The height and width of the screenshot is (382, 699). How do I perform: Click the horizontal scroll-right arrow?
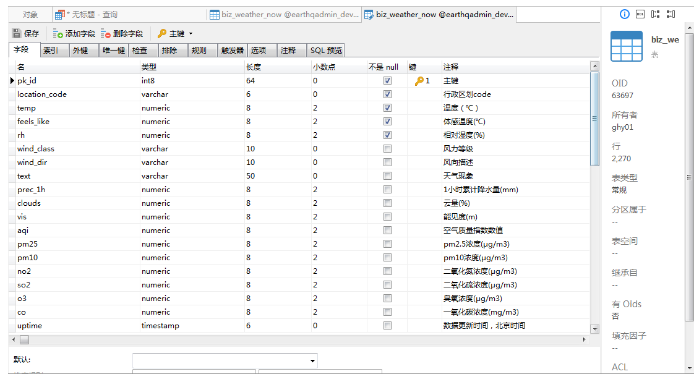(x=584, y=340)
